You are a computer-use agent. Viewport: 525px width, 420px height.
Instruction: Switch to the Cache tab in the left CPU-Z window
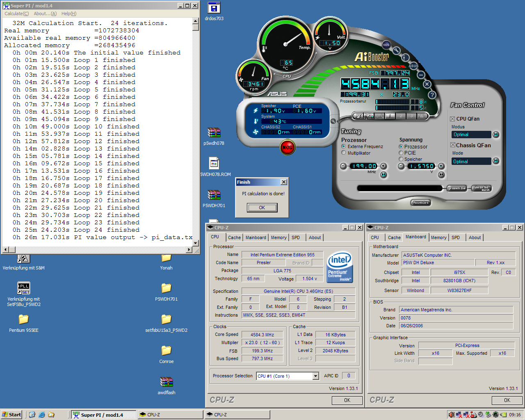pyautogui.click(x=235, y=237)
